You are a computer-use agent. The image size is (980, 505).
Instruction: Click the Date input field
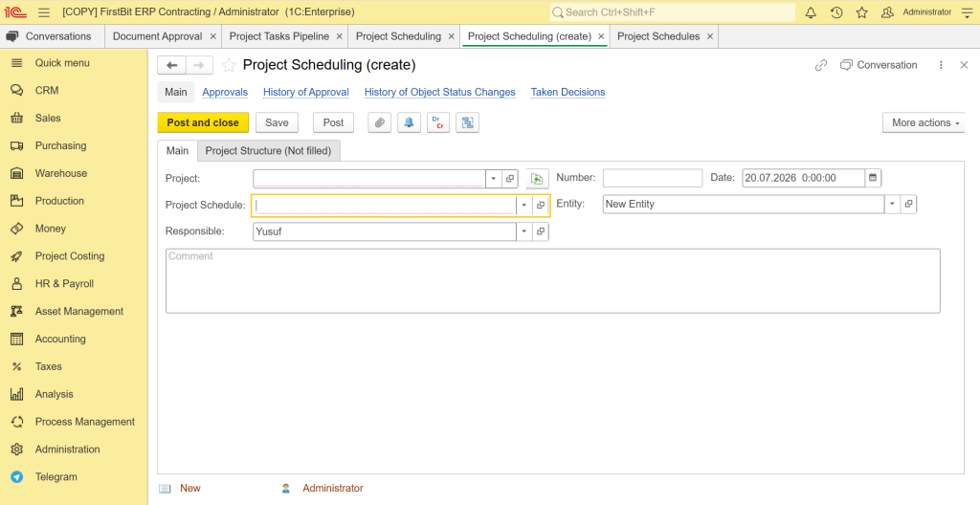coord(804,178)
